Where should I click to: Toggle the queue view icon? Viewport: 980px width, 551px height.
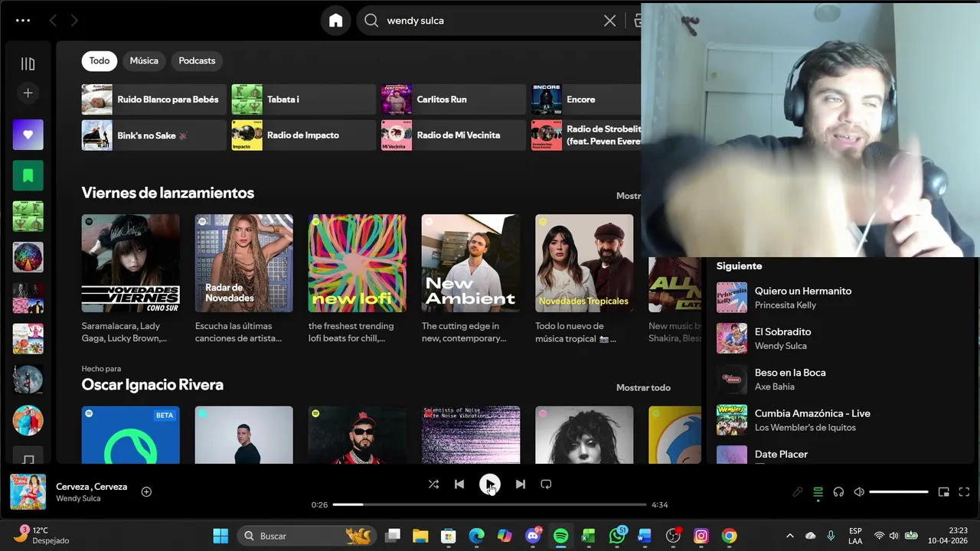[818, 492]
